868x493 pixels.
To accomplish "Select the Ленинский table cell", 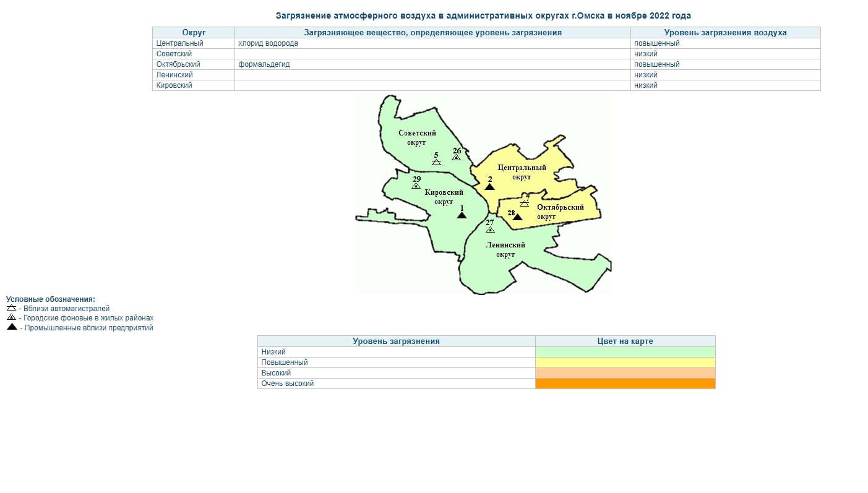I will point(194,75).
